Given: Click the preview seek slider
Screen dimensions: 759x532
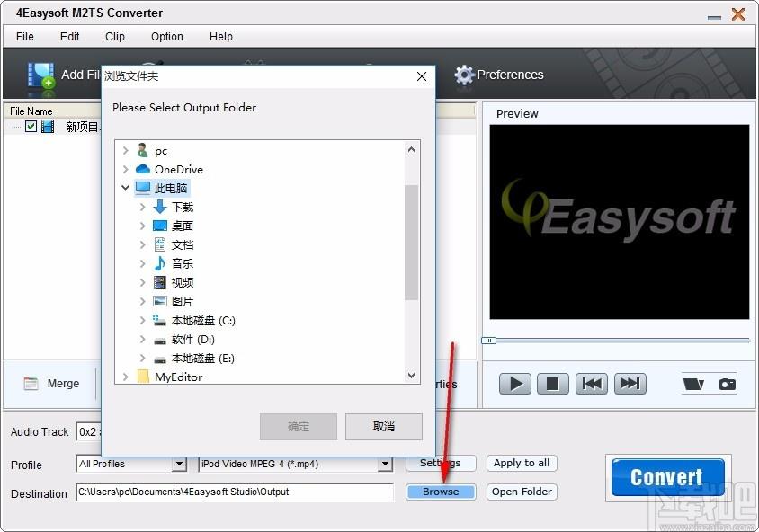Looking at the screenshot, I should tap(619, 341).
